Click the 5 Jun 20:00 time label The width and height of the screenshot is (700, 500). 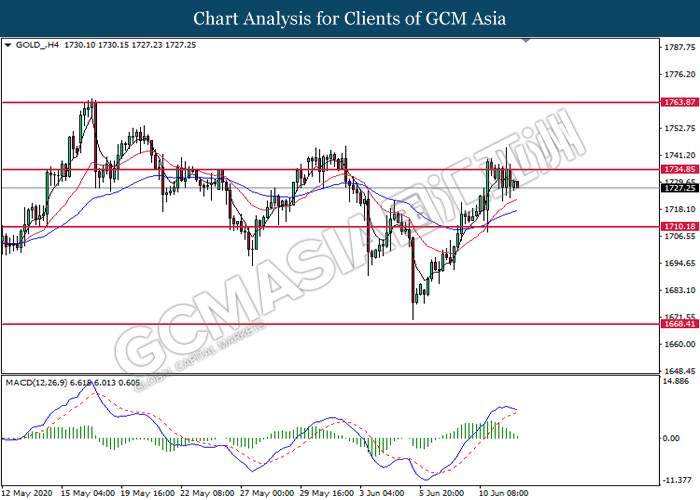pos(442,493)
